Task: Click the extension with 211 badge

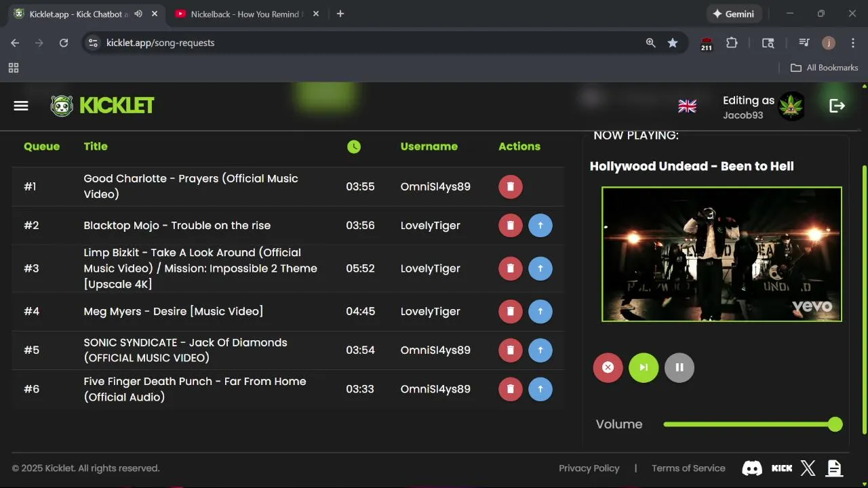Action: tap(707, 44)
